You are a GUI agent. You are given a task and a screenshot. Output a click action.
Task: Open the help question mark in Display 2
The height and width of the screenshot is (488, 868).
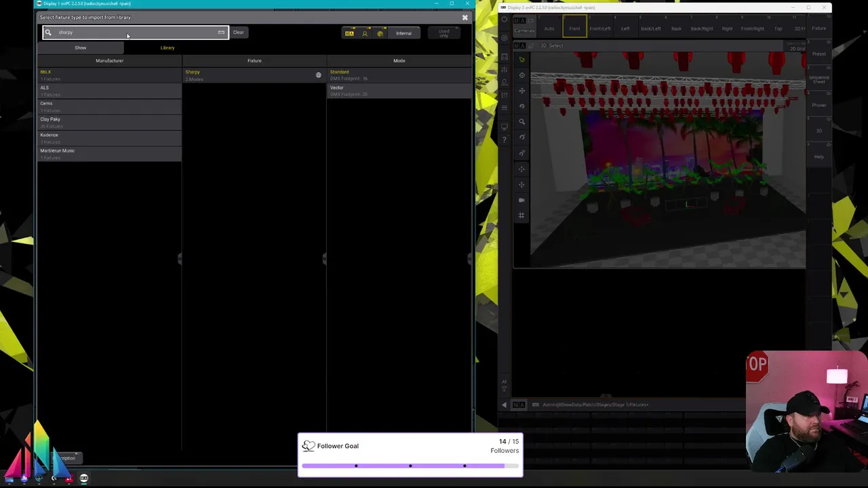point(504,140)
